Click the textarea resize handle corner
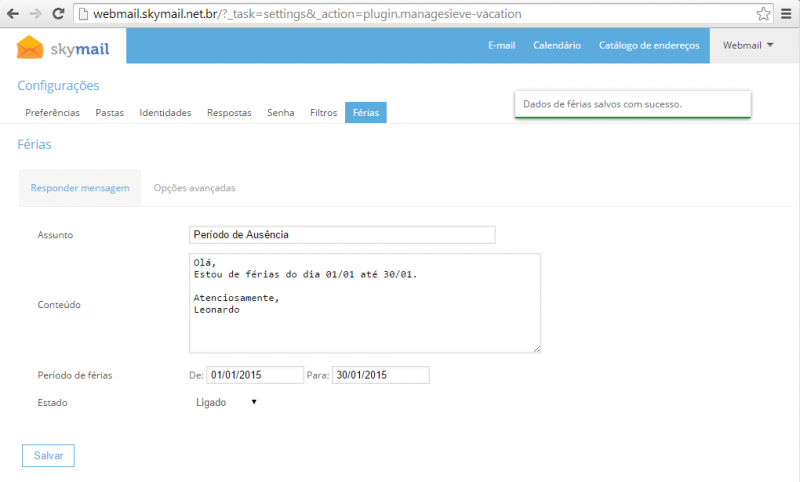Image resolution: width=800 pixels, height=482 pixels. pyautogui.click(x=537, y=349)
